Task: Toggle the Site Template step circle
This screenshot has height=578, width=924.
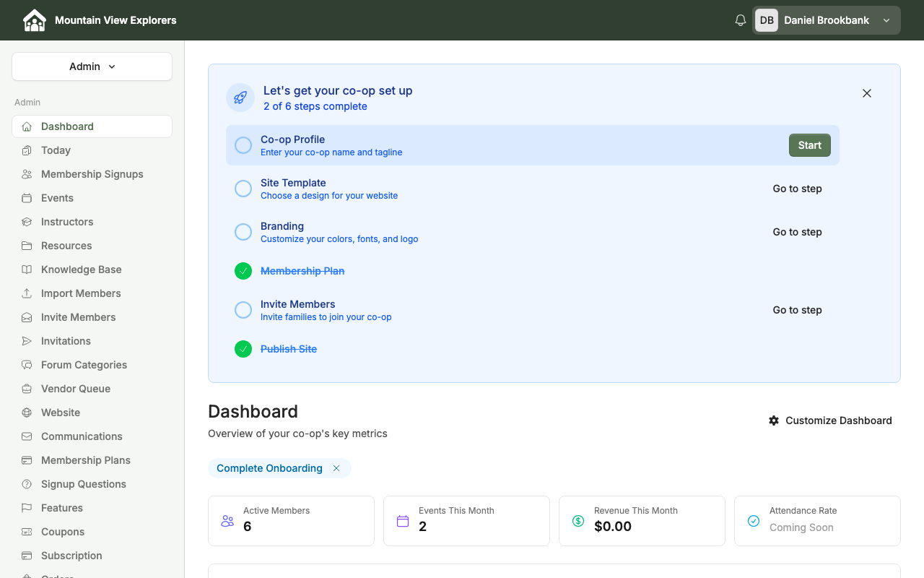Action: [x=243, y=189]
